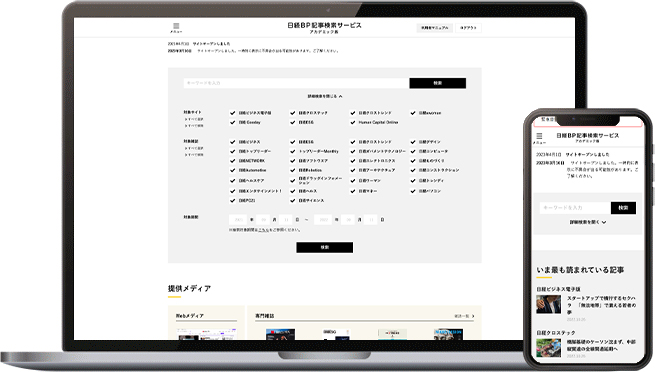Click deselect-all link under 対象サイト
655x372 pixels.
point(194,125)
